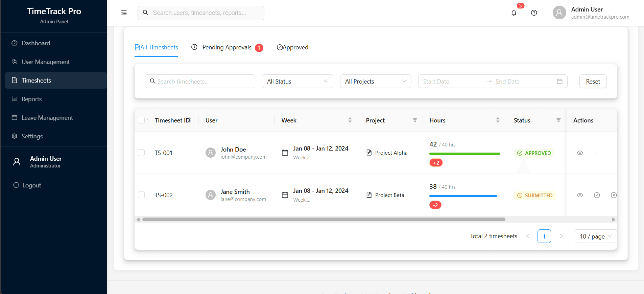Click calendar icon in TS-002 week cell

click(x=285, y=195)
